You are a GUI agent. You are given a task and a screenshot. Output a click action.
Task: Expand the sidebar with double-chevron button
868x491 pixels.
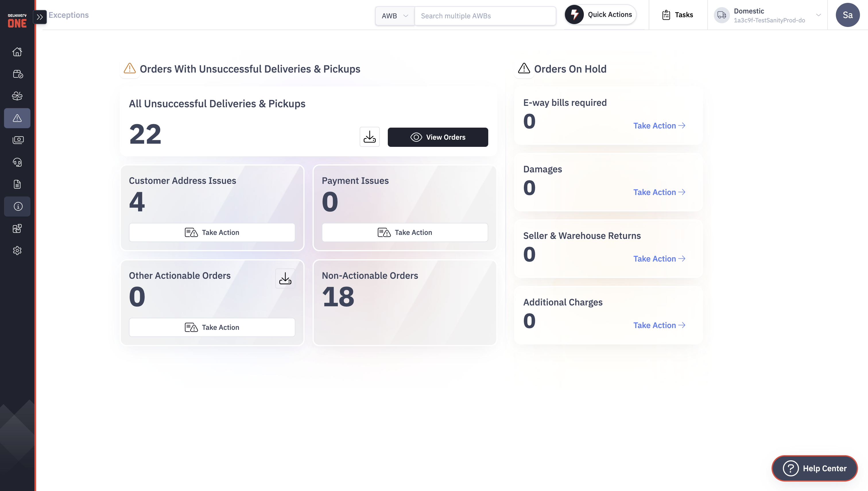tap(40, 17)
